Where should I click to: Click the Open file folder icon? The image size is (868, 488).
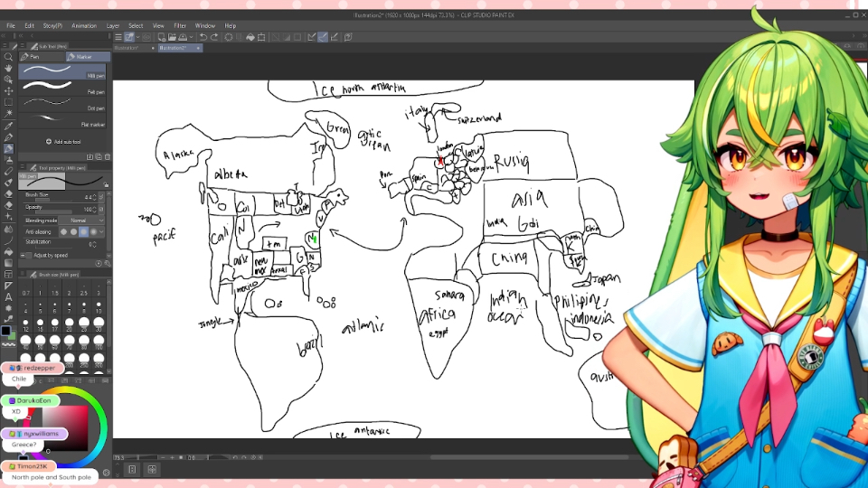[x=172, y=37]
